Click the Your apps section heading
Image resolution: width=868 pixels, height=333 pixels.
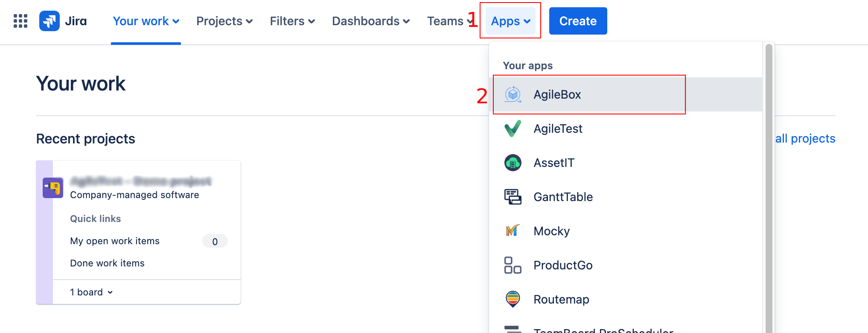528,66
